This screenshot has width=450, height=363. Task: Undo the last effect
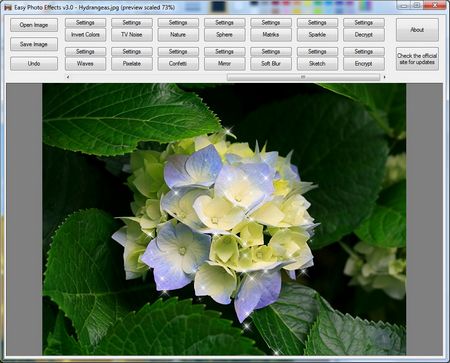click(x=34, y=64)
